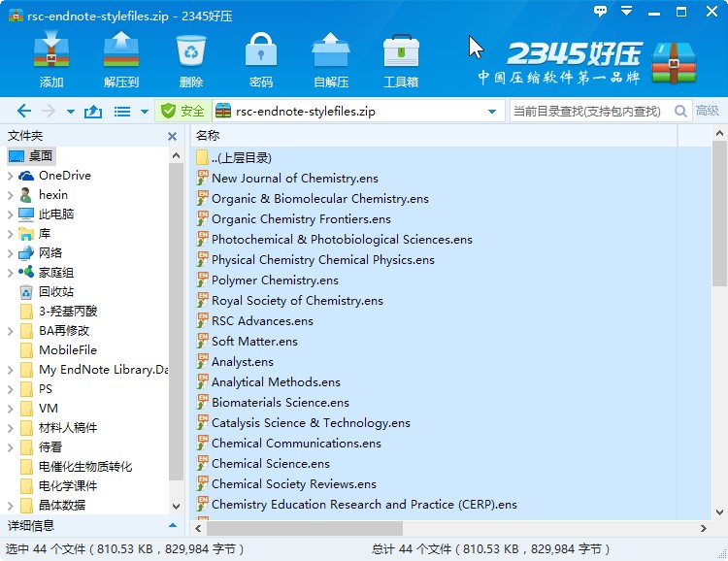Select Analyst.ens file

(243, 362)
